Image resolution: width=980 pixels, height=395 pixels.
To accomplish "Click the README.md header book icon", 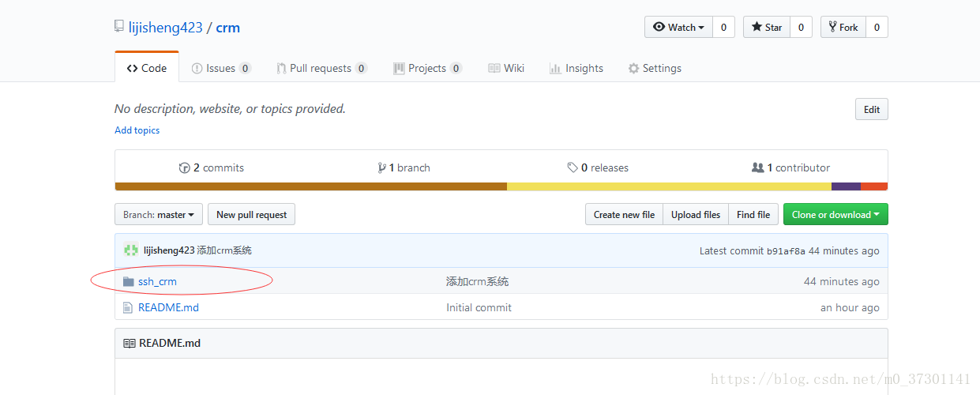I will coord(129,344).
